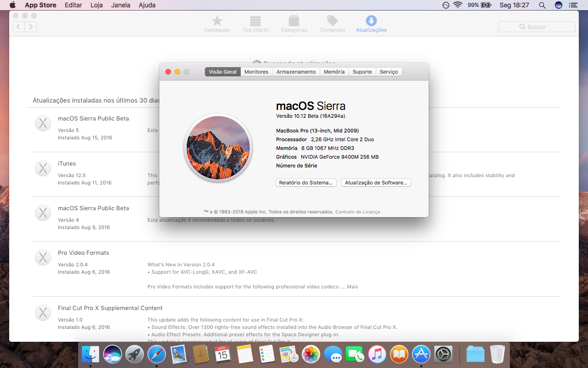Click the Buscar search field

tap(537, 27)
